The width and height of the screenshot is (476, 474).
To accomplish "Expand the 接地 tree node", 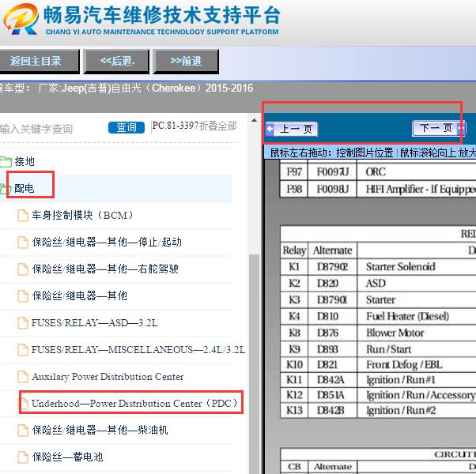I will point(25,161).
